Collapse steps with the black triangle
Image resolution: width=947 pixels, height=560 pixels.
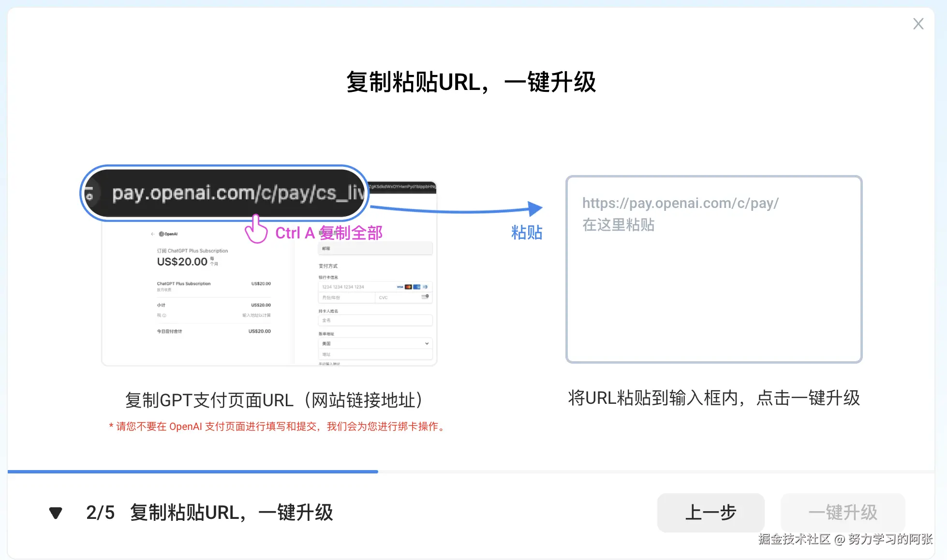pos(56,513)
